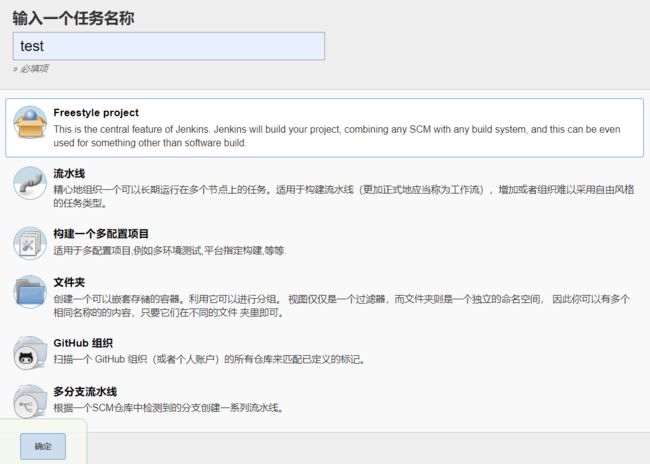650x464 pixels.
Task: Click description 扫描一个 GitHub 组织
Action: click(x=209, y=359)
